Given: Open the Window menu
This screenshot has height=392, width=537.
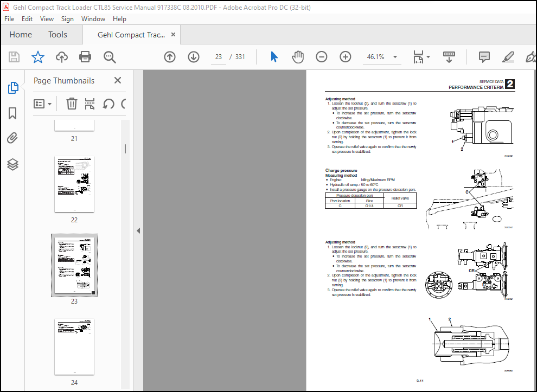Looking at the screenshot, I should click(93, 19).
